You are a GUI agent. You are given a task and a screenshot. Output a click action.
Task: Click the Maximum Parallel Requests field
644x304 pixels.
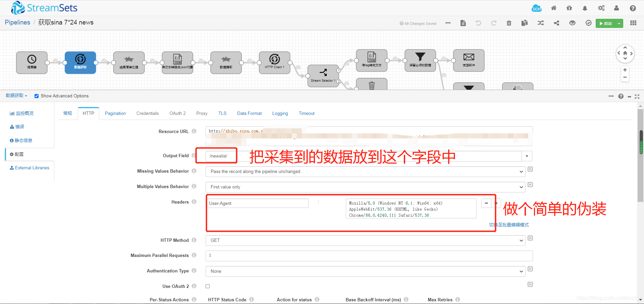click(x=369, y=256)
